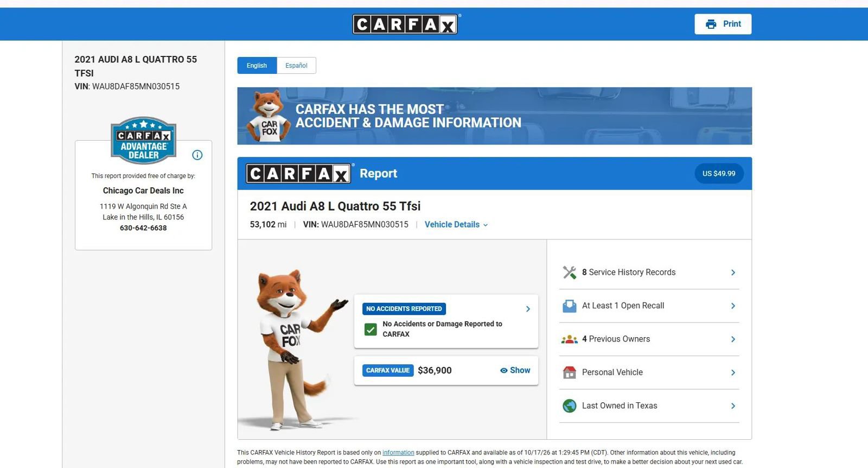Click the 53,102 mi mileage text
This screenshot has width=868, height=468.
tap(268, 224)
